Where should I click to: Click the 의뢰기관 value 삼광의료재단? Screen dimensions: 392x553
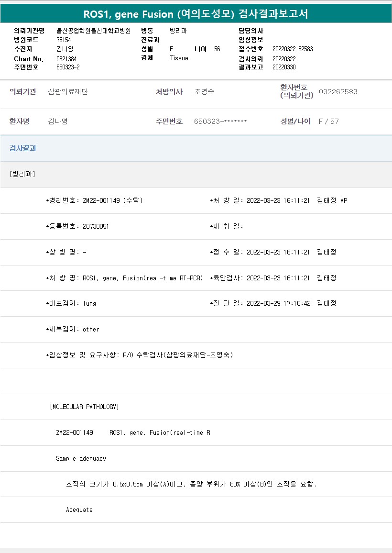[x=68, y=92]
